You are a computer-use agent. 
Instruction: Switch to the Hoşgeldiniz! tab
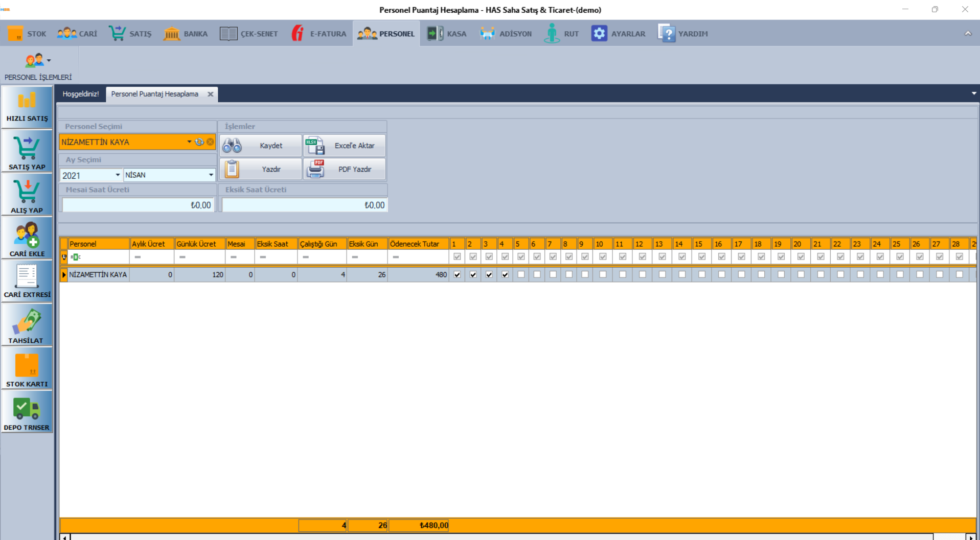coord(81,94)
